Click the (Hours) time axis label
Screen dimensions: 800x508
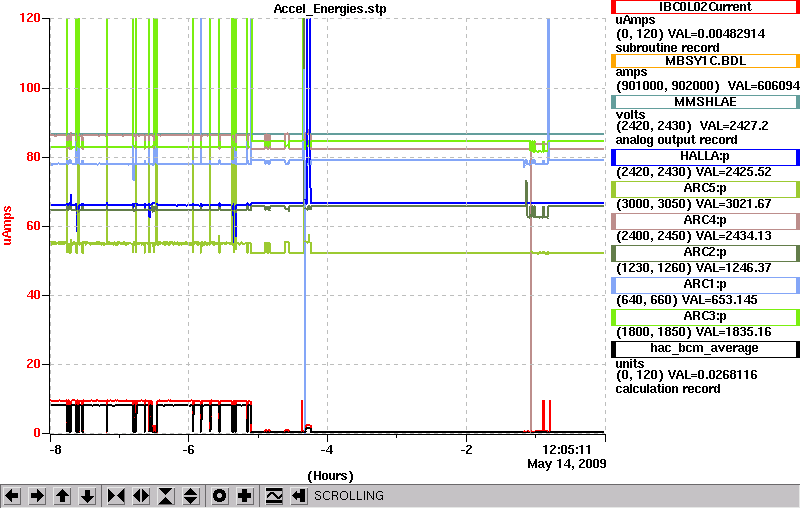point(330,476)
